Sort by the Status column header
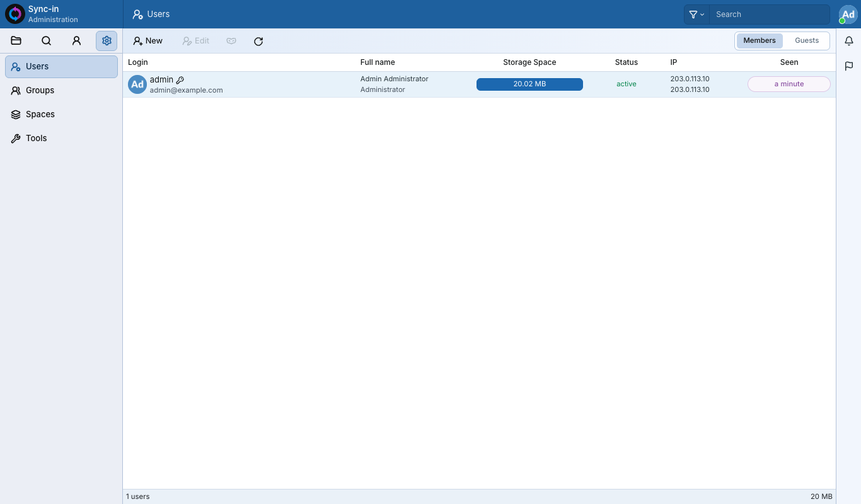Viewport: 861px width, 504px height. point(627,62)
